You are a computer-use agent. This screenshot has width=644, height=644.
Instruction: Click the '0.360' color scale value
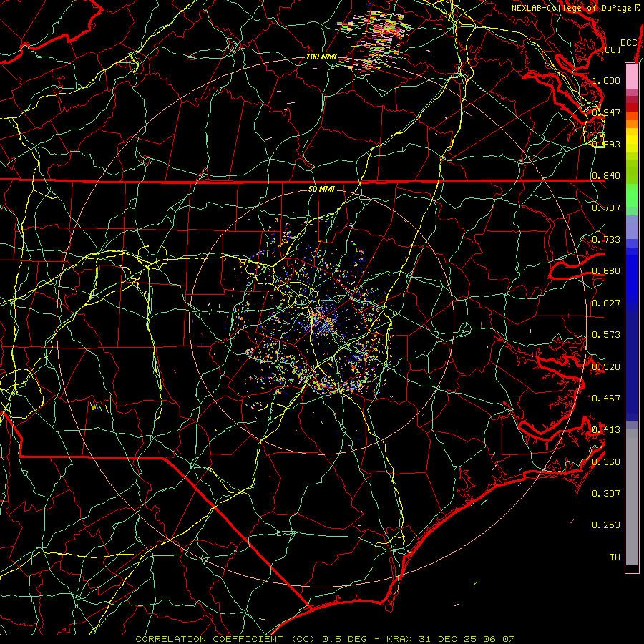pos(606,462)
